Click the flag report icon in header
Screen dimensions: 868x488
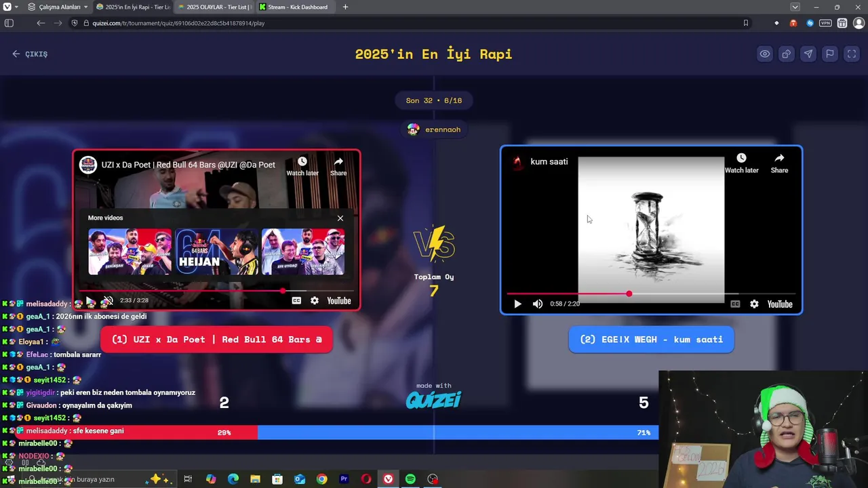click(829, 54)
